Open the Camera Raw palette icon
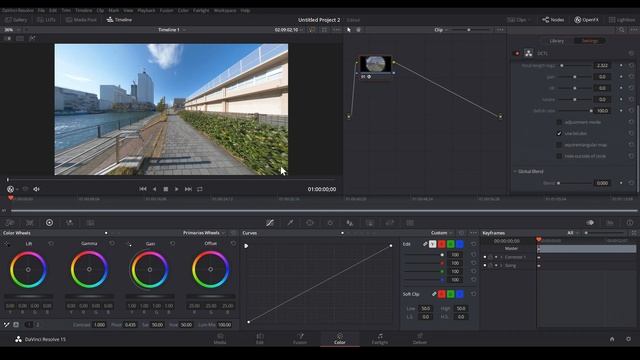640x360 pixels. [10, 222]
